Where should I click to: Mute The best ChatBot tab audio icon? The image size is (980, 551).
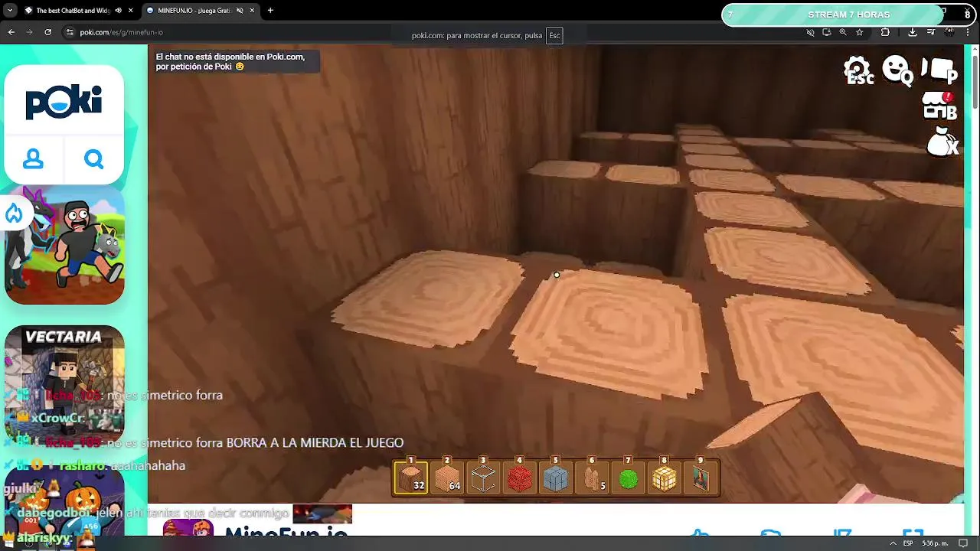[119, 11]
